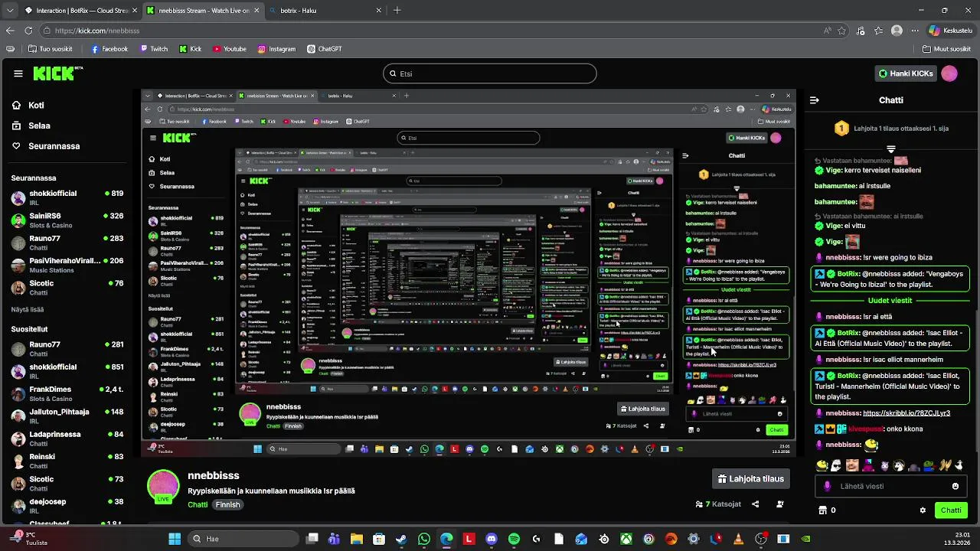This screenshot has width=980, height=551.
Task: Send message with the green Chatti button
Action: (951, 510)
